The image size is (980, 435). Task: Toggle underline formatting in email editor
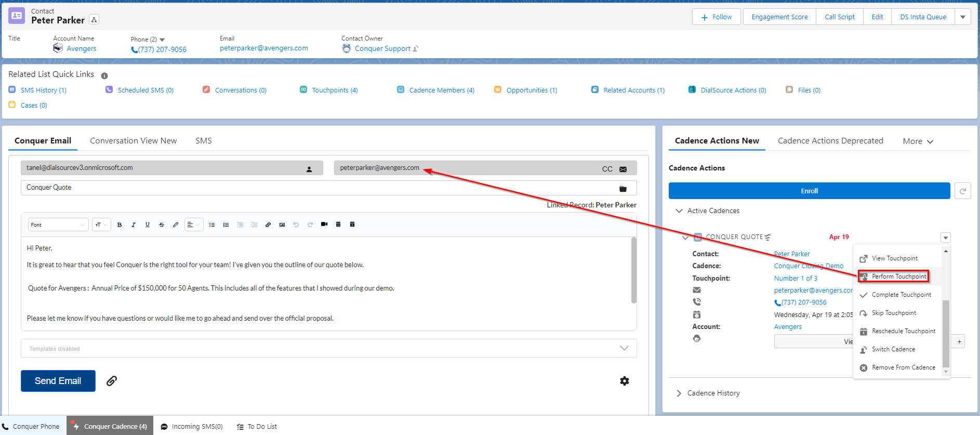148,225
